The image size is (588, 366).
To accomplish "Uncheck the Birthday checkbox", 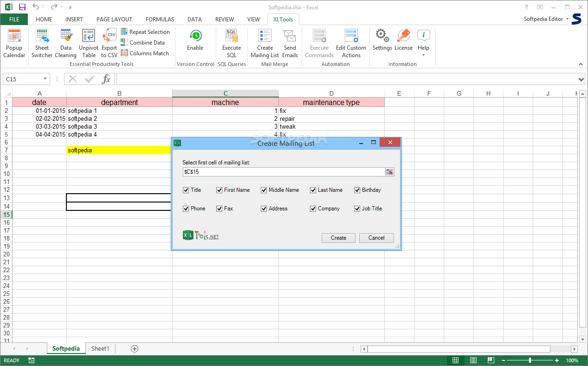I will pyautogui.click(x=357, y=190).
